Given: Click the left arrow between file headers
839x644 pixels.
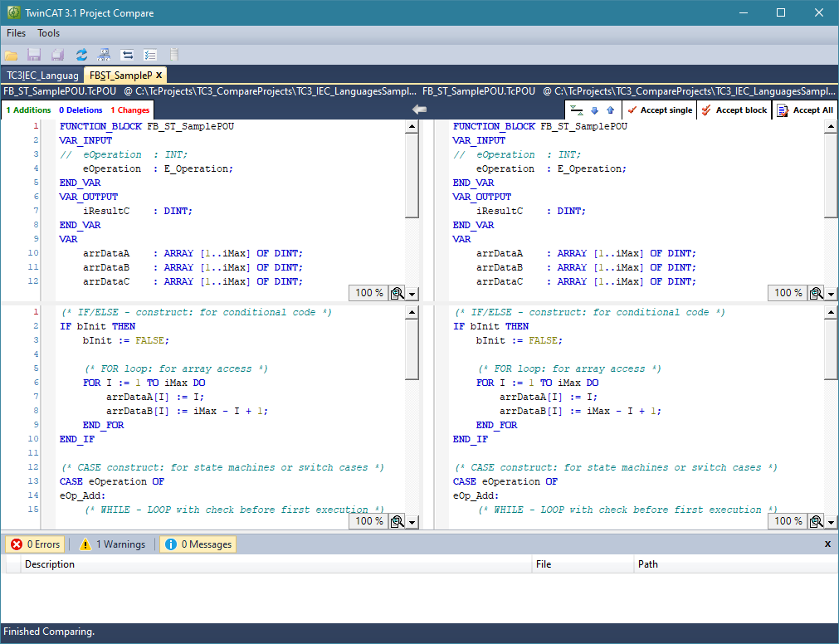Looking at the screenshot, I should pos(420,109).
